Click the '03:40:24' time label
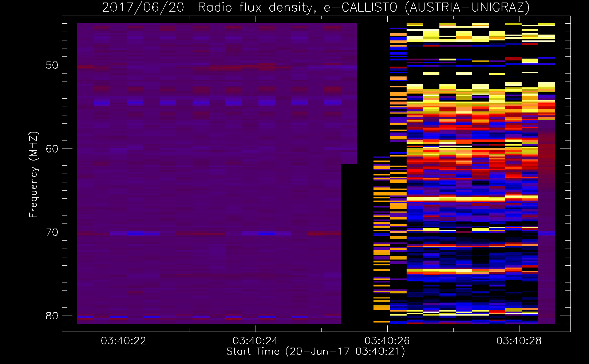 coord(256,341)
